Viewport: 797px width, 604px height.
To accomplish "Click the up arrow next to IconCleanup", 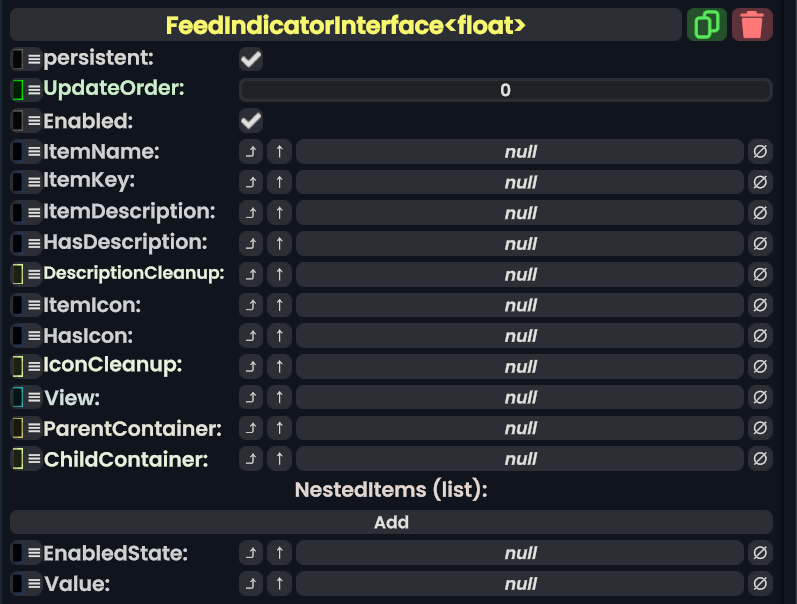I will pos(279,367).
